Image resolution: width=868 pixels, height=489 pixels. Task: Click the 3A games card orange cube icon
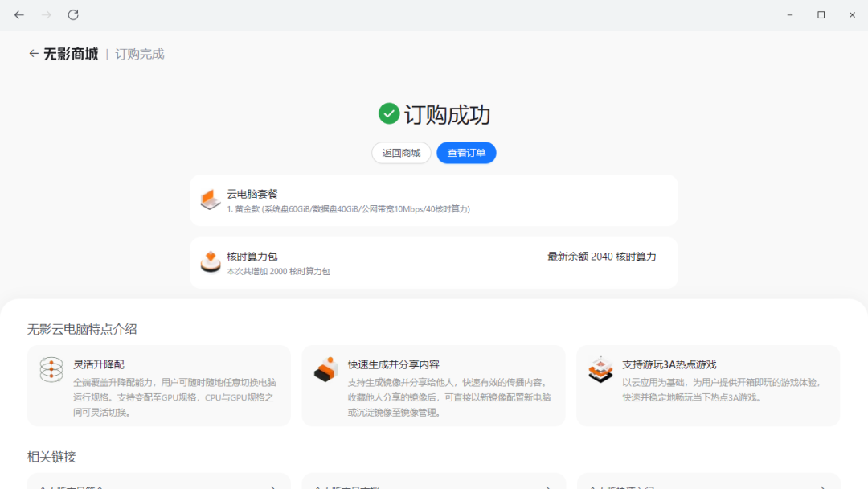[600, 369]
